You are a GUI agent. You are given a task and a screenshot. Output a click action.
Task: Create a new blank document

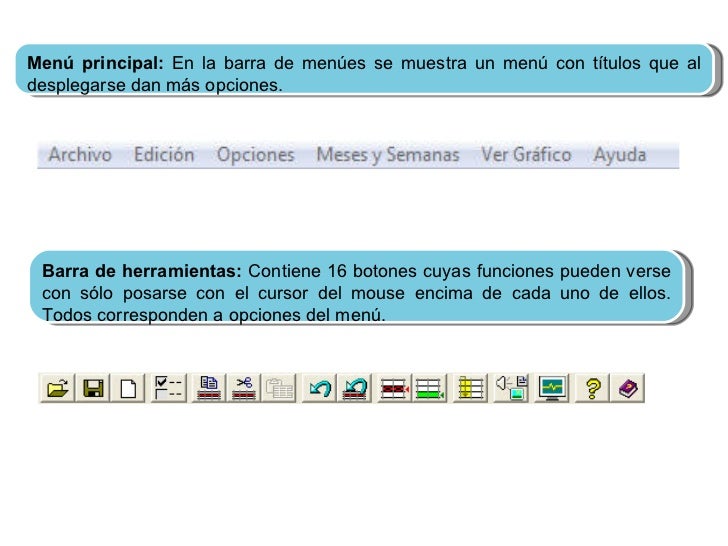point(128,388)
